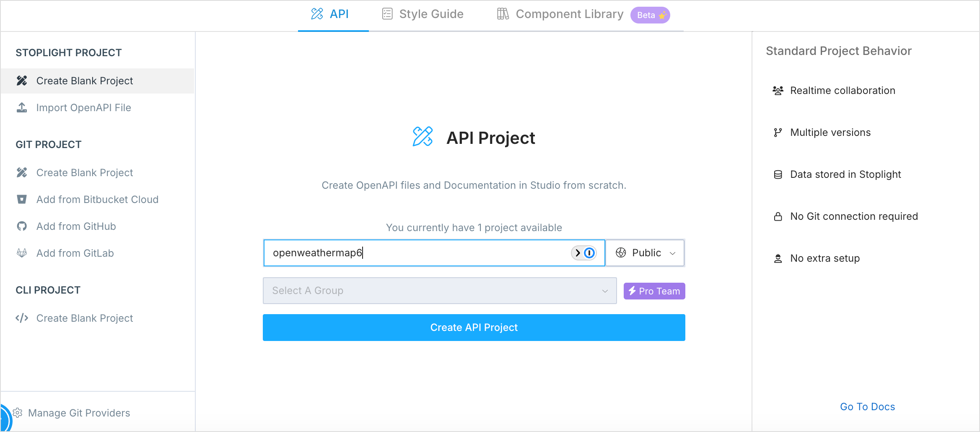
Task: Click 'Data stored in Stoplight' text
Action: coord(845,174)
